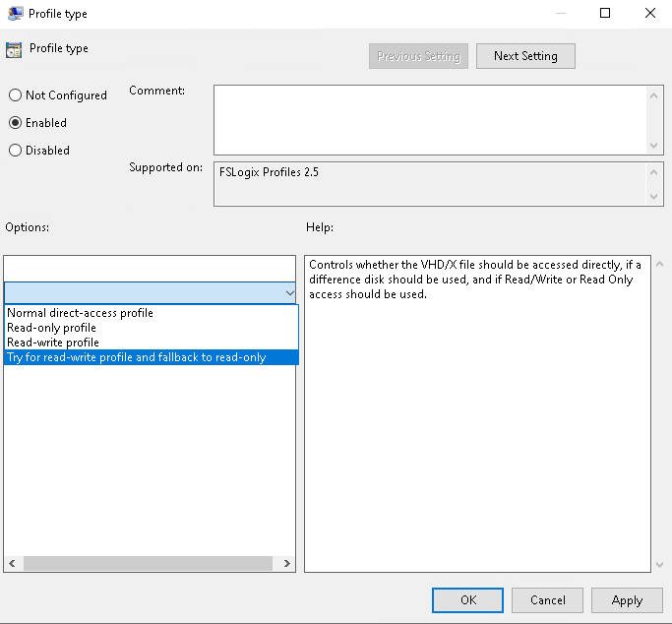Click the Cancel button
The width and height of the screenshot is (672, 624).
547,600
